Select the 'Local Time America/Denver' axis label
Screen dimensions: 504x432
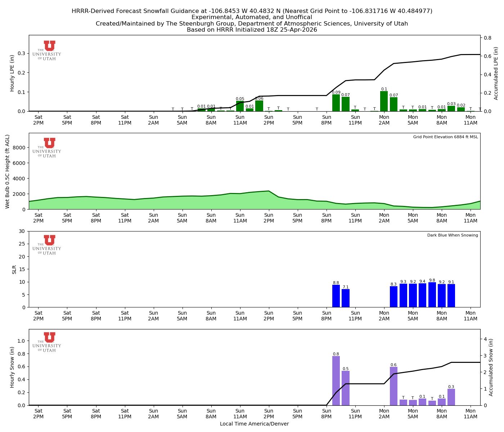tap(255, 424)
